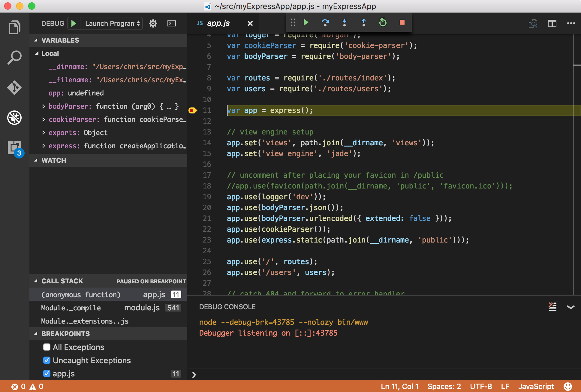Change line position Ln 11, Col 1
The width and height of the screenshot is (581, 392).
[399, 386]
